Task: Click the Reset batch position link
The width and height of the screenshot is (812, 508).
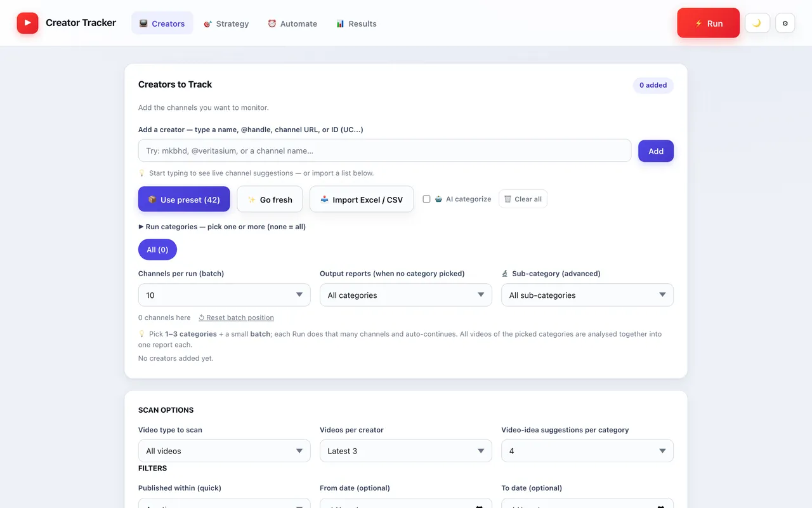Action: click(x=236, y=317)
